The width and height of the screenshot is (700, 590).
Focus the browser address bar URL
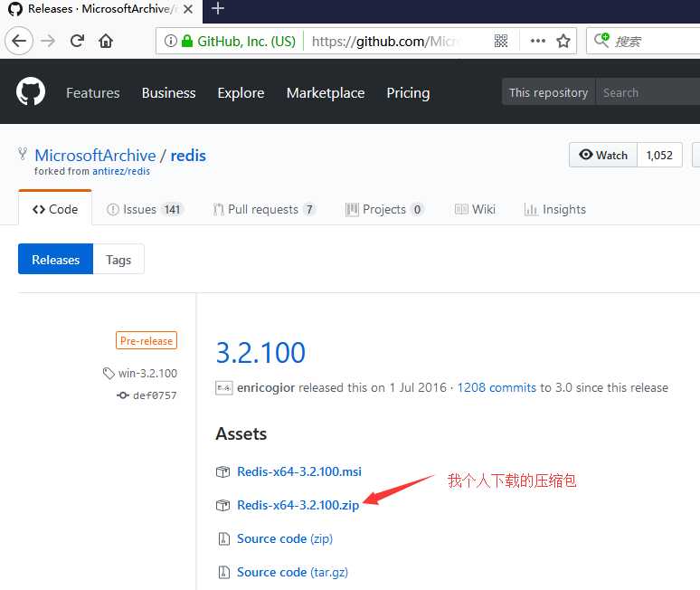pos(386,41)
